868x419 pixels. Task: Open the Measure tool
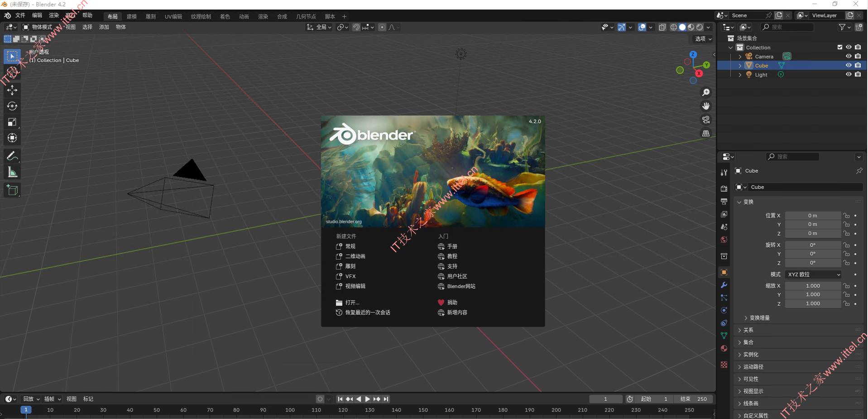[x=12, y=171]
